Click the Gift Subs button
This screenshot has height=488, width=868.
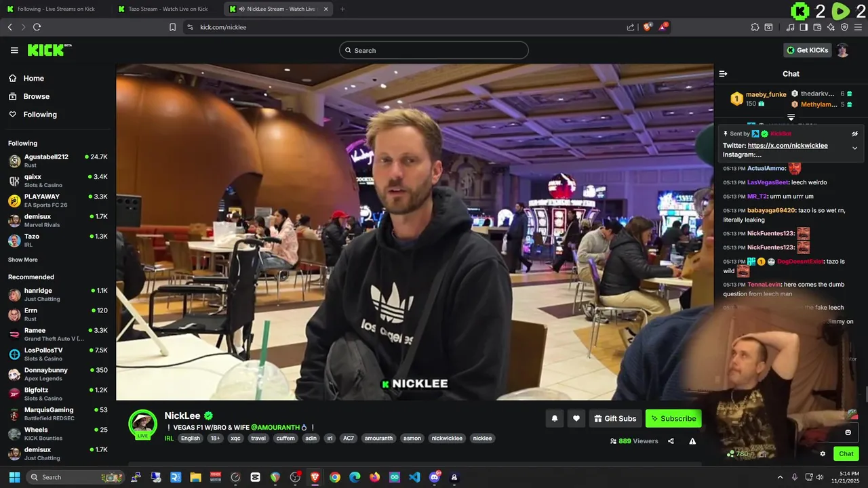pyautogui.click(x=615, y=418)
